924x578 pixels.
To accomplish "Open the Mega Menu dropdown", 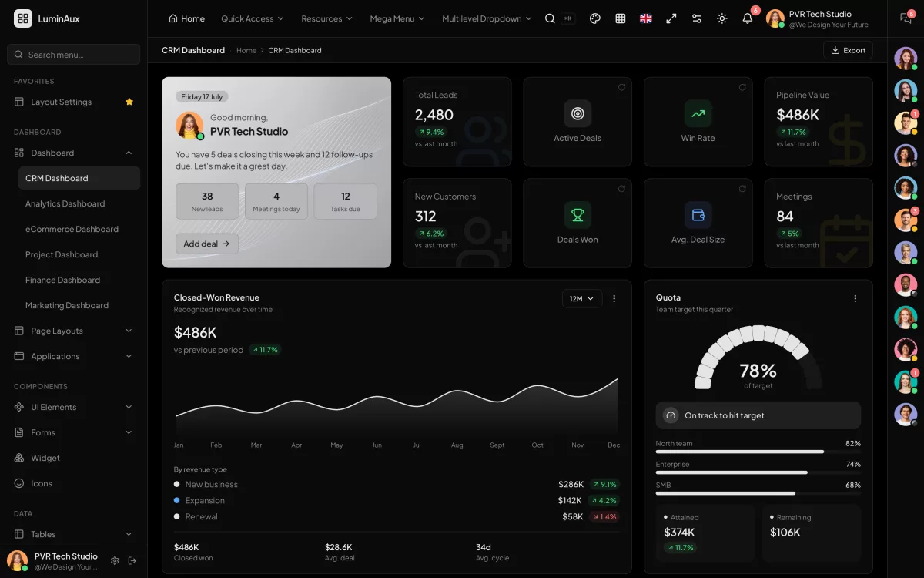I will click(x=397, y=18).
